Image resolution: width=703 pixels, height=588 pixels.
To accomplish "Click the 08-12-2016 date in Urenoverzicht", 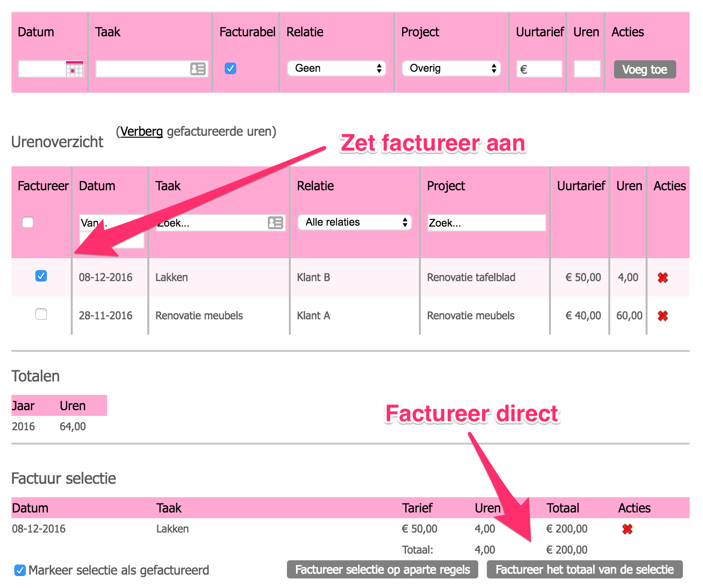I will pyautogui.click(x=106, y=277).
